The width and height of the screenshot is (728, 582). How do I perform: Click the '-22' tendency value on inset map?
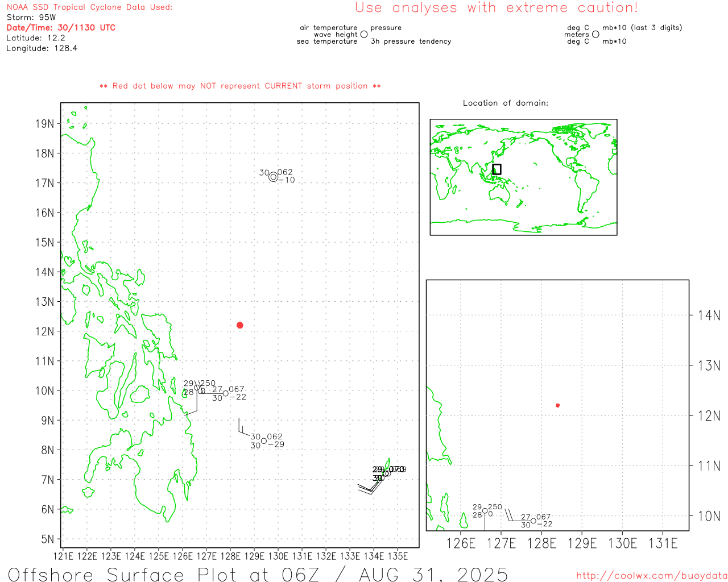pos(544,524)
